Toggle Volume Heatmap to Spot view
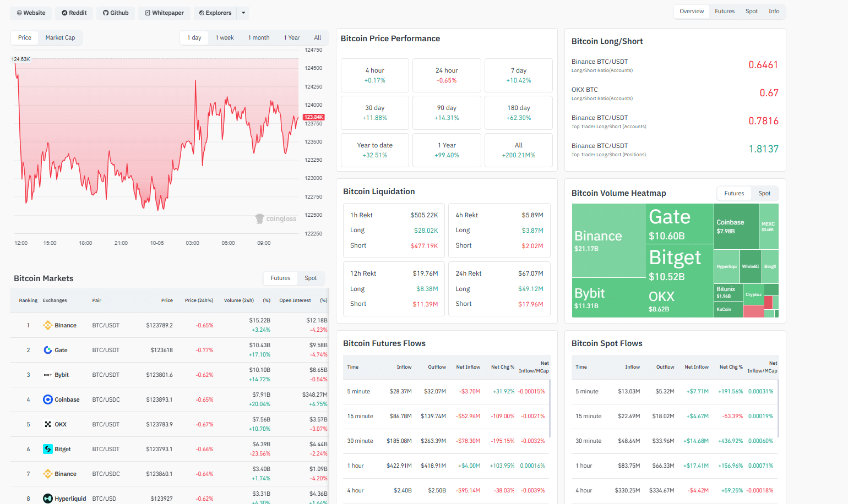Image resolution: width=848 pixels, height=504 pixels. (765, 193)
